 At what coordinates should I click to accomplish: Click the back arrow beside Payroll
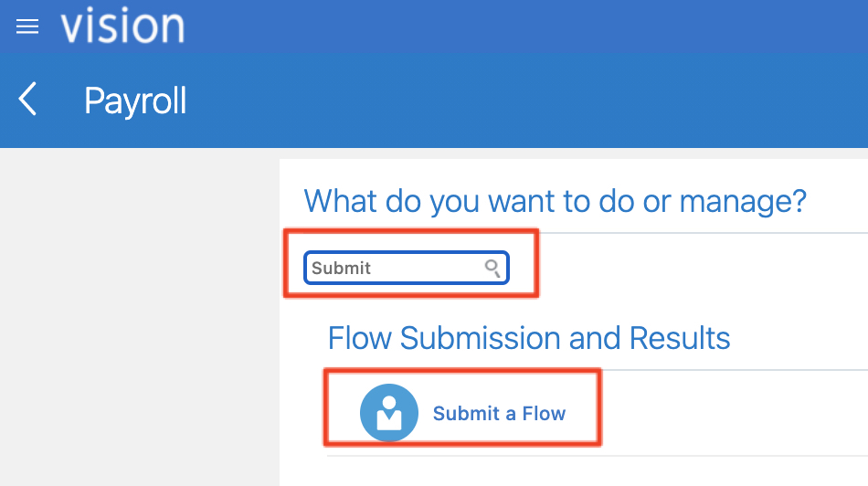pyautogui.click(x=28, y=100)
